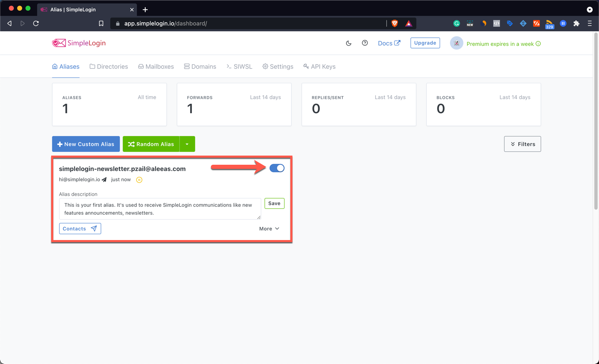Image resolution: width=599 pixels, height=364 pixels.
Task: Create a Random Alias
Action: [151, 144]
